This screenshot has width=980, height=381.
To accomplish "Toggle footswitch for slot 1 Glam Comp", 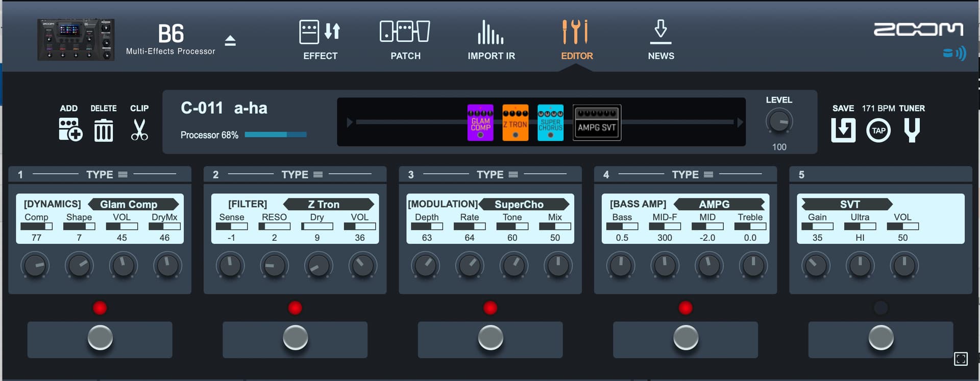I will 100,338.
